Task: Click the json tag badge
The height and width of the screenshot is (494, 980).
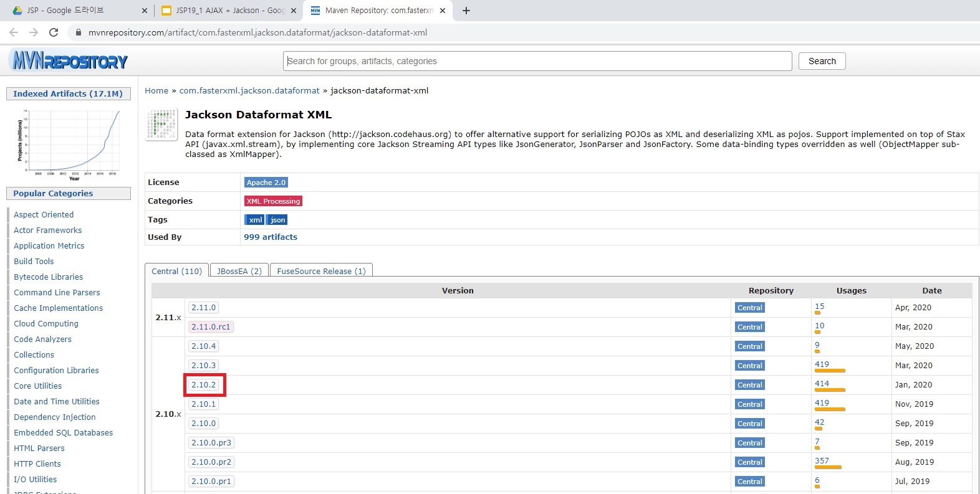Action: (277, 220)
